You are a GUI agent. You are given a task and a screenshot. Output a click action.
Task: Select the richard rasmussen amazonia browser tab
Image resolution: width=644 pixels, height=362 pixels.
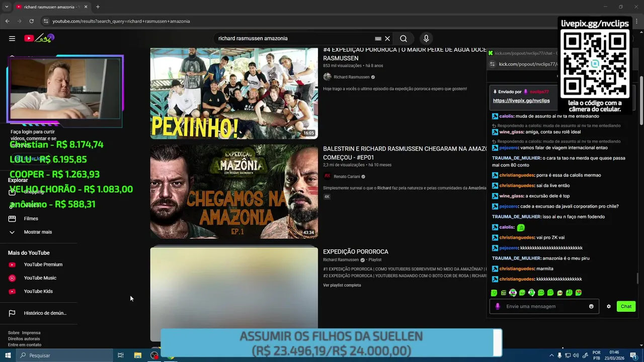click(51, 7)
